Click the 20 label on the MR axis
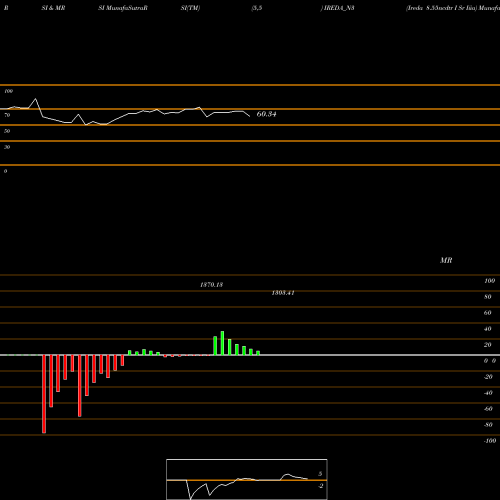 [488, 345]
